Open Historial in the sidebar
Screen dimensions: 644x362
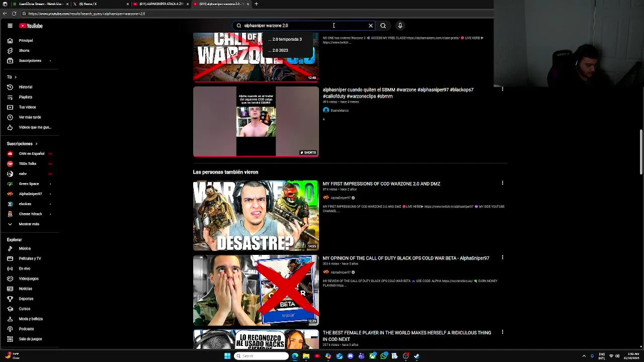pyautogui.click(x=30, y=87)
